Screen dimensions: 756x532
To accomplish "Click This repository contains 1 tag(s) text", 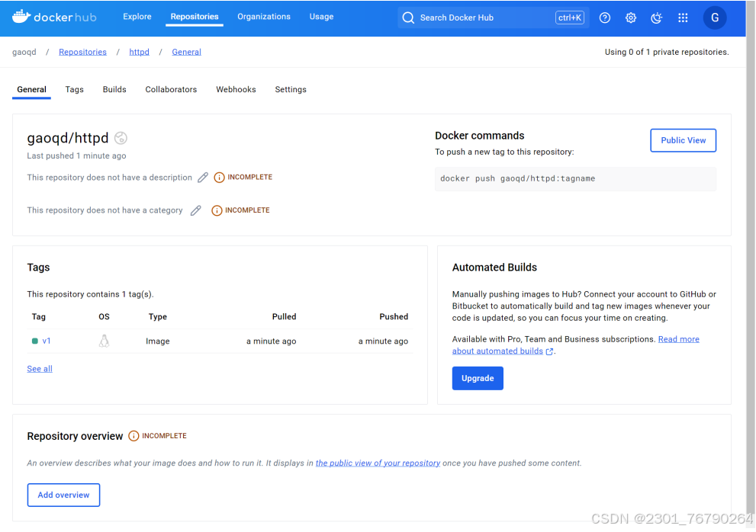I will 90,294.
